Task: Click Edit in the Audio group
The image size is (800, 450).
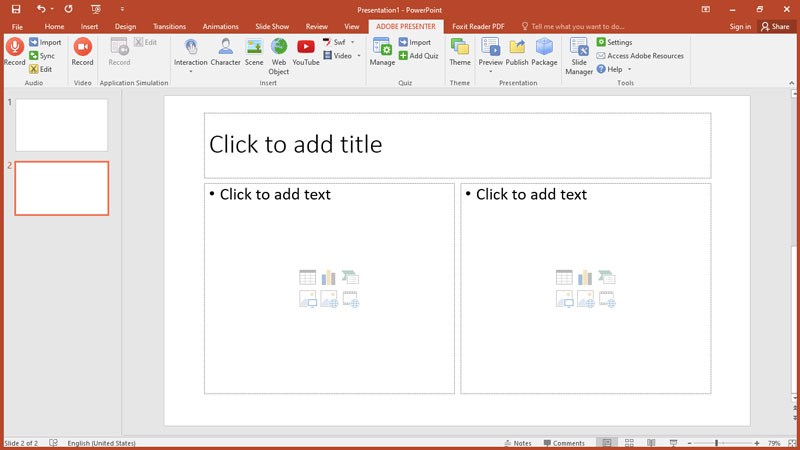Action: coord(40,69)
